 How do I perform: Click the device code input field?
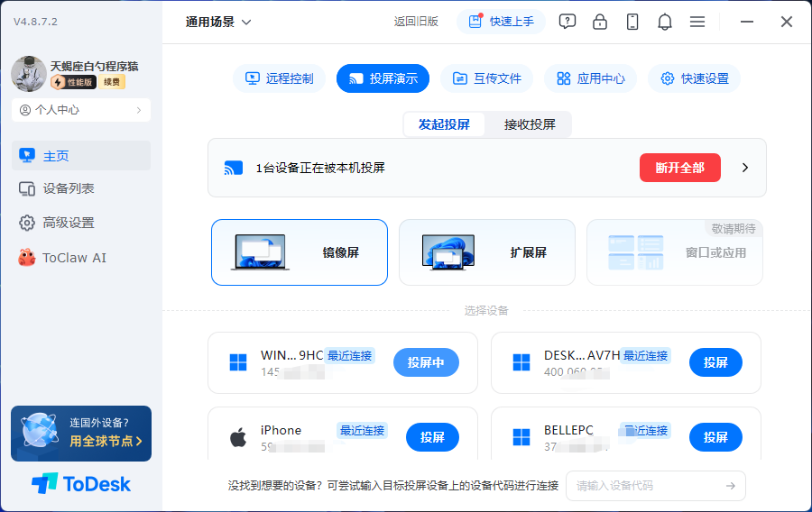[656, 486]
